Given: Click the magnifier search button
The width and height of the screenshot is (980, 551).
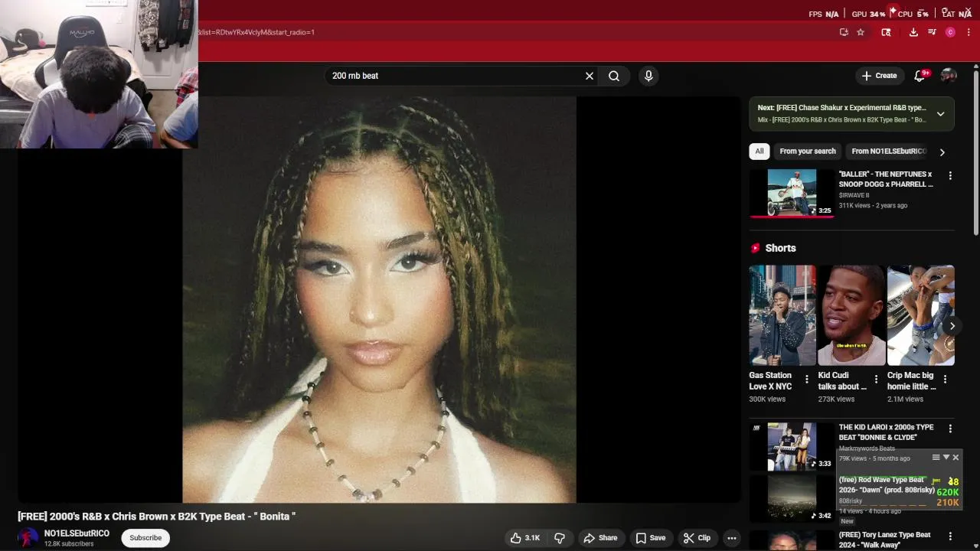Looking at the screenshot, I should coord(614,76).
